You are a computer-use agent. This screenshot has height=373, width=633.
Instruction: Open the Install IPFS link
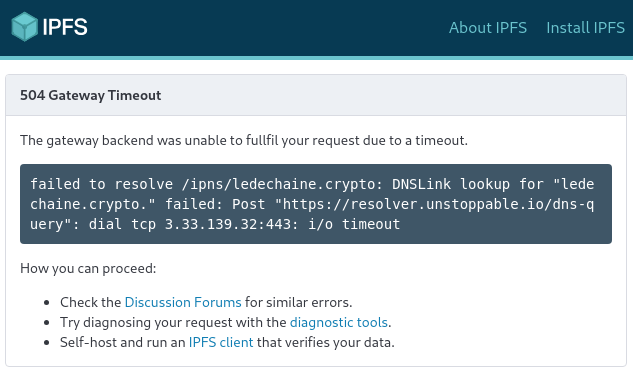point(585,28)
